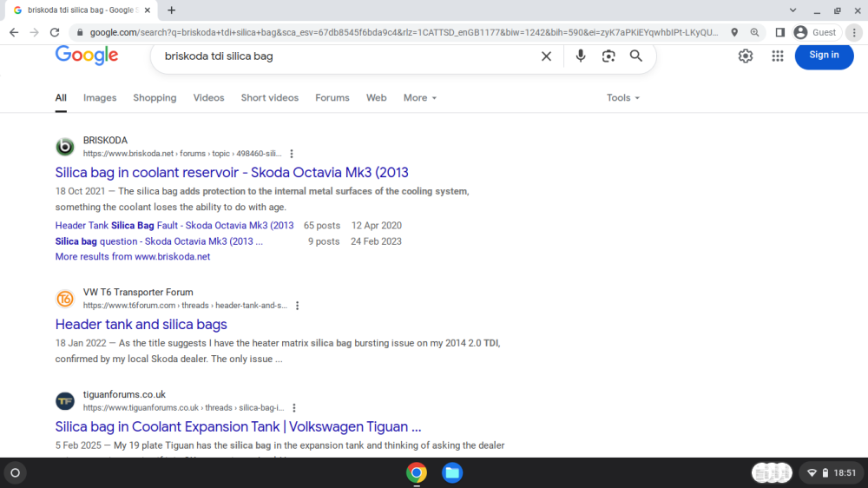
Task: Go back to the previous page
Action: point(14,33)
